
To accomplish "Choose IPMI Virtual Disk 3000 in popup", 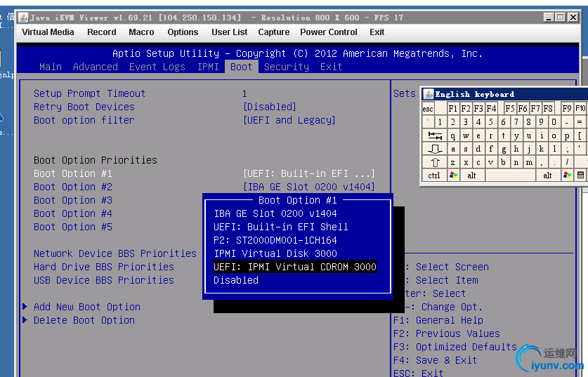I will 275,253.
